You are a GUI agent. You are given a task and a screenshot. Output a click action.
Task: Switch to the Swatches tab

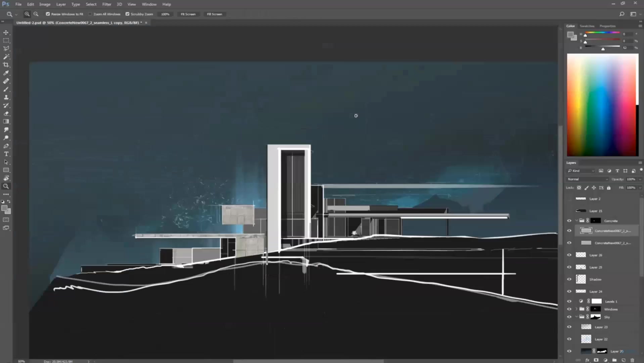[x=587, y=26]
